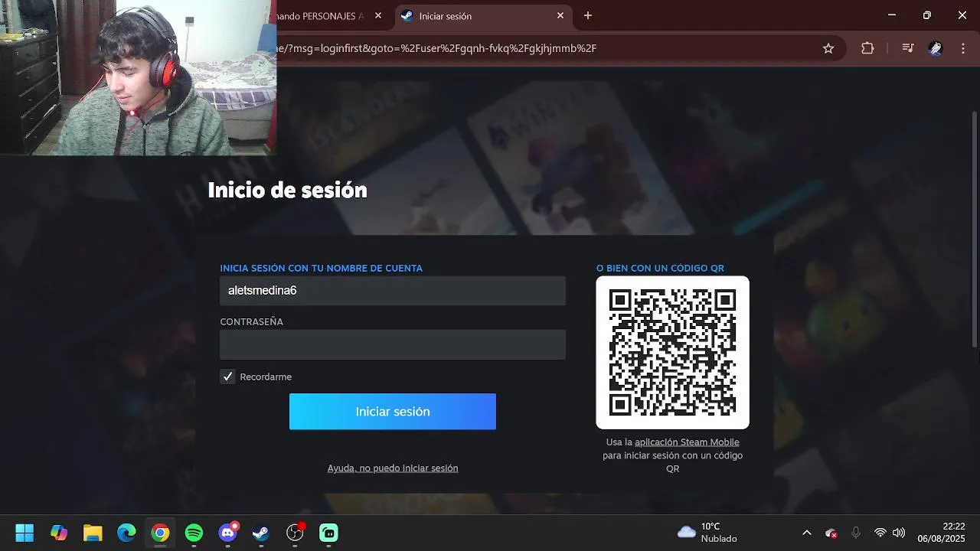Open Wi-Fi network settings in the tray

tap(880, 533)
